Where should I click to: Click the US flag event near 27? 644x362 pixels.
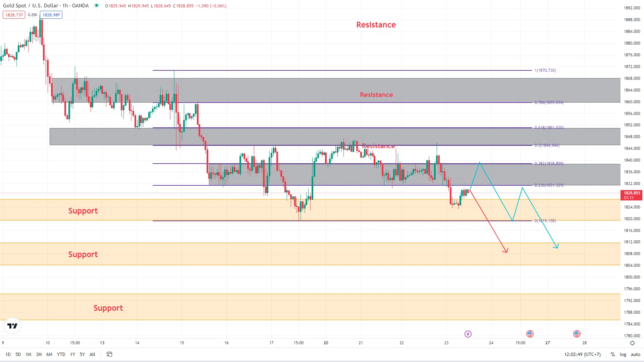577,334
